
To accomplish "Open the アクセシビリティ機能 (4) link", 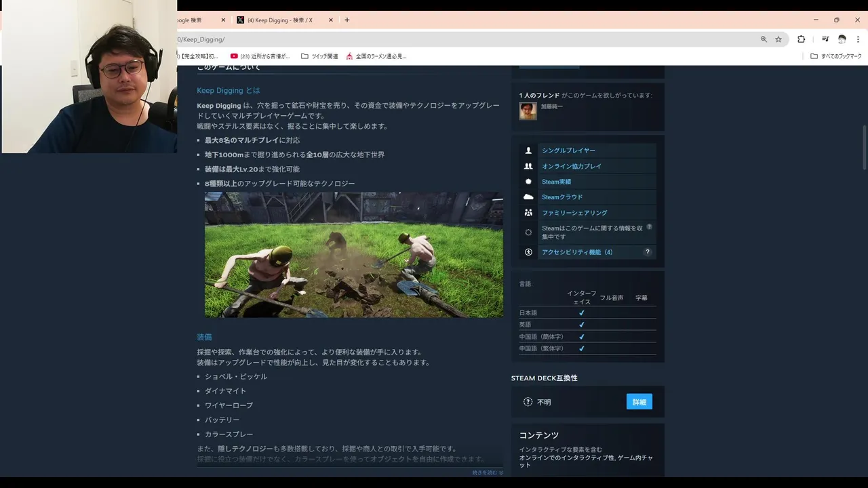I will 577,252.
